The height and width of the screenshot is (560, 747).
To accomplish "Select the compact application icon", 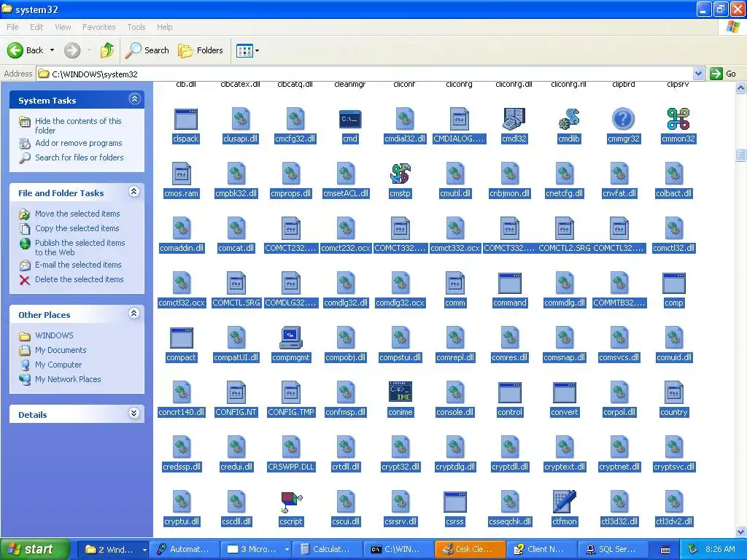I will point(181,338).
